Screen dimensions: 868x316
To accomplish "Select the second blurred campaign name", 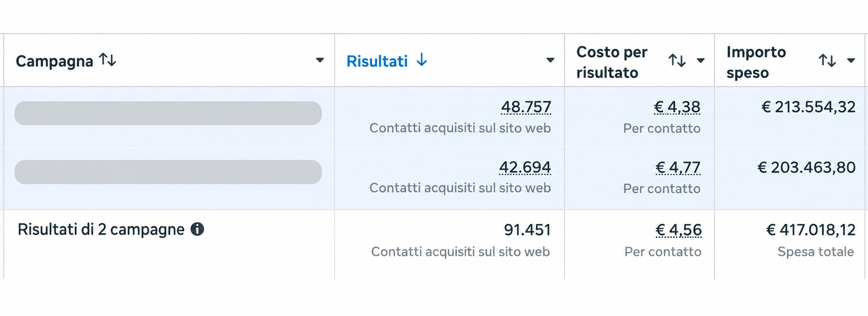I will coord(168,172).
